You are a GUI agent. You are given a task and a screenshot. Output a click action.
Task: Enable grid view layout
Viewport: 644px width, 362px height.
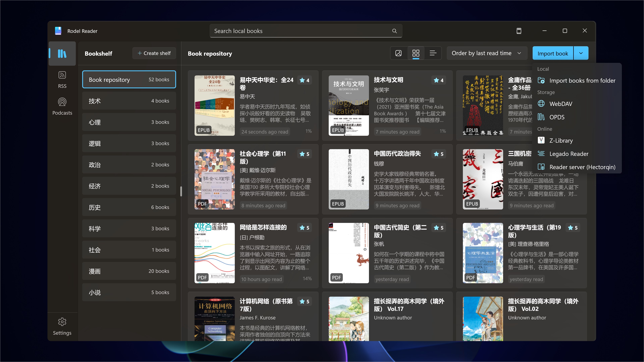point(416,53)
